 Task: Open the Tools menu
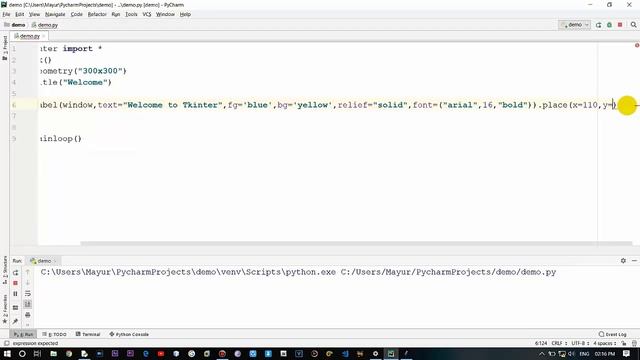(131, 14)
